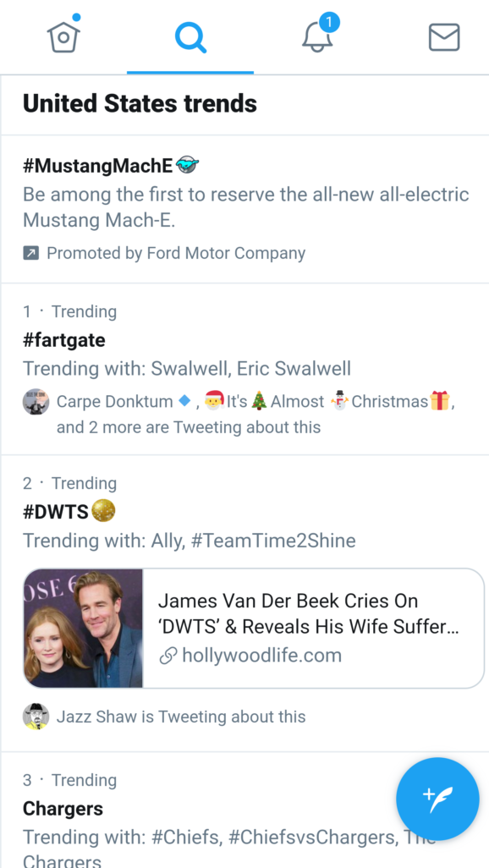Open the #fartgate trending hashtag
This screenshot has height=868, width=489.
(x=63, y=339)
